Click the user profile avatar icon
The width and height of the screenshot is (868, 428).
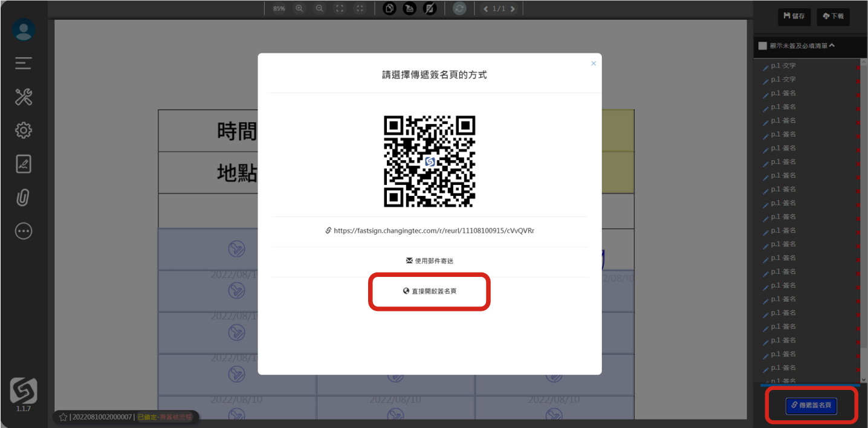(x=24, y=30)
